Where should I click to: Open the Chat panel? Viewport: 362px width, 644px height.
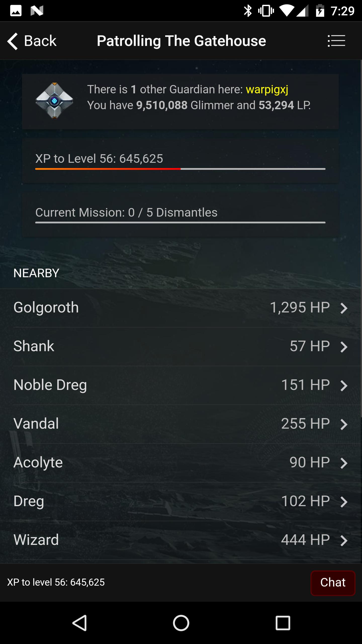[x=333, y=583]
